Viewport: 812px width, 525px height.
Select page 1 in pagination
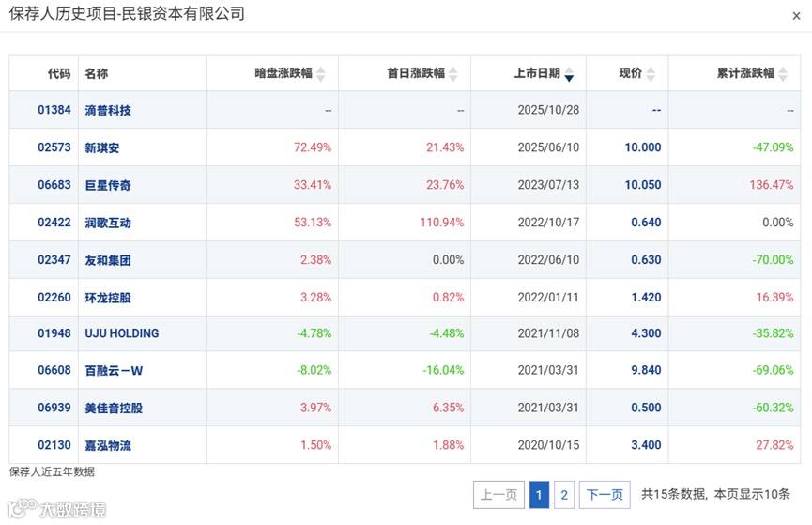[x=539, y=494]
